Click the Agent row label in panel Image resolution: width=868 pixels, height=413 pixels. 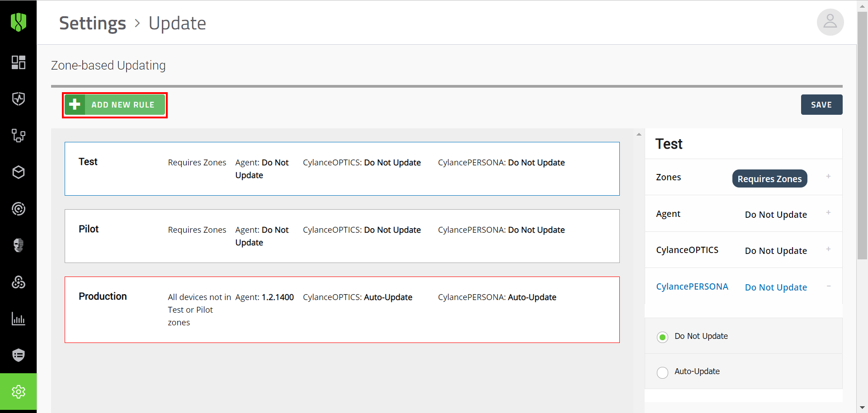point(668,214)
